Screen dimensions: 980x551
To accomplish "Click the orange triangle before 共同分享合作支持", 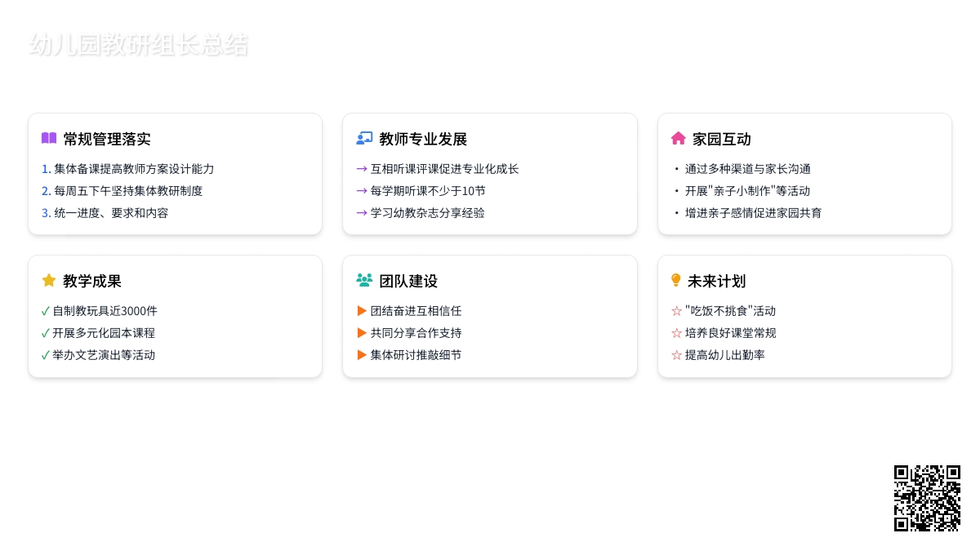I will 362,333.
